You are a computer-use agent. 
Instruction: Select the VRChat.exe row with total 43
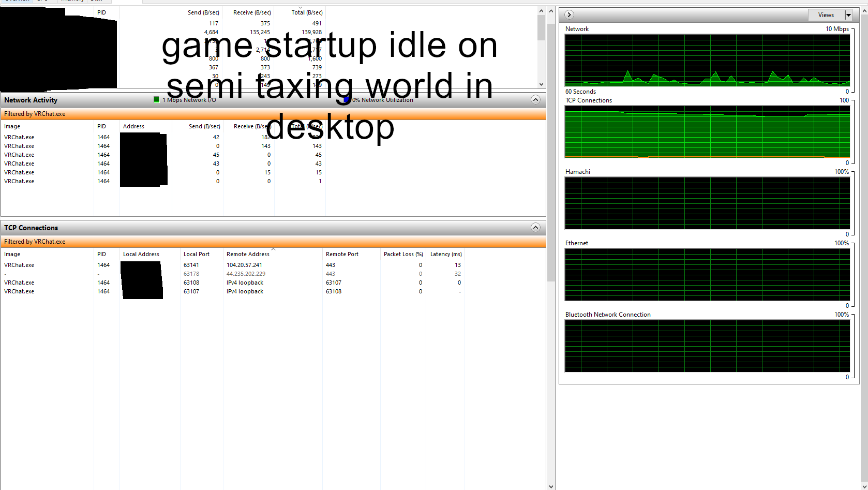click(163, 164)
